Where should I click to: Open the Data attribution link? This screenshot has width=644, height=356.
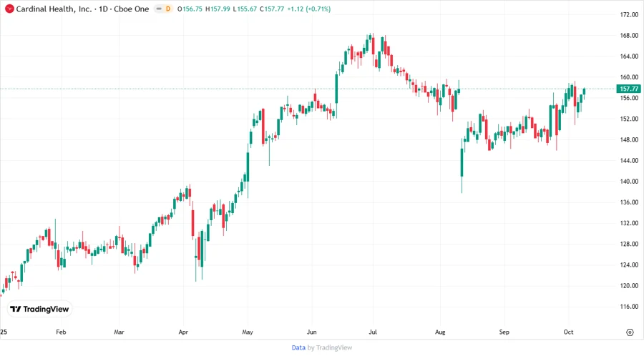298,347
